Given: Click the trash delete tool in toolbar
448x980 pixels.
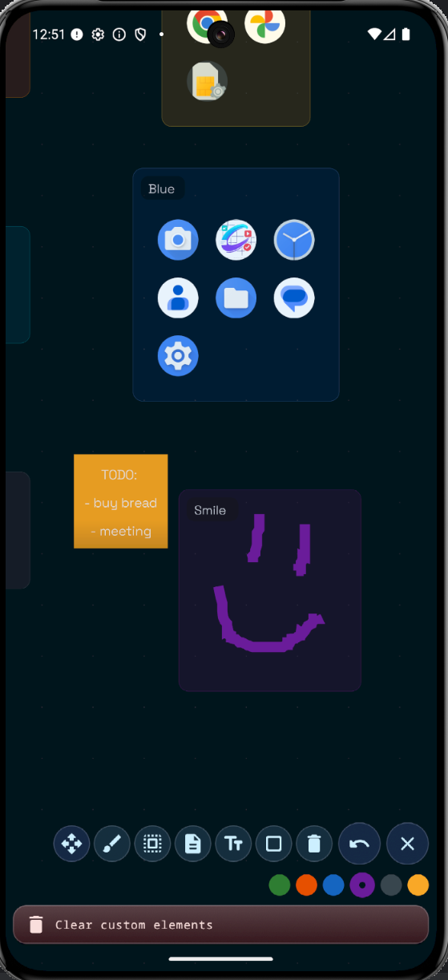Looking at the screenshot, I should pos(314,844).
